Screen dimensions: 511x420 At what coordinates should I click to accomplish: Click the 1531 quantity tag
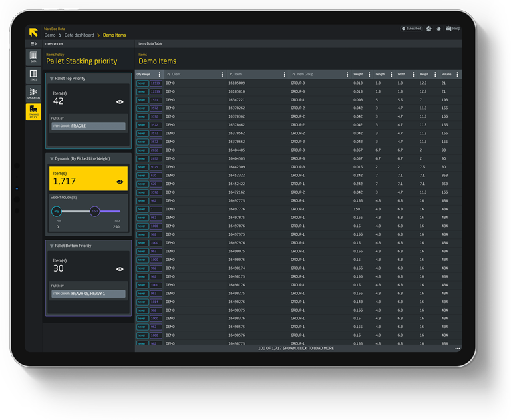(x=156, y=100)
